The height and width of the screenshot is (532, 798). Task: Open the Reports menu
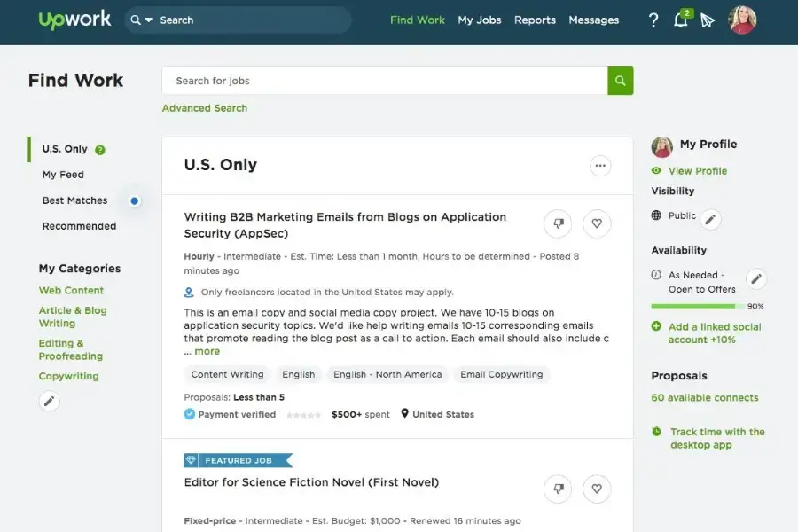click(x=535, y=20)
